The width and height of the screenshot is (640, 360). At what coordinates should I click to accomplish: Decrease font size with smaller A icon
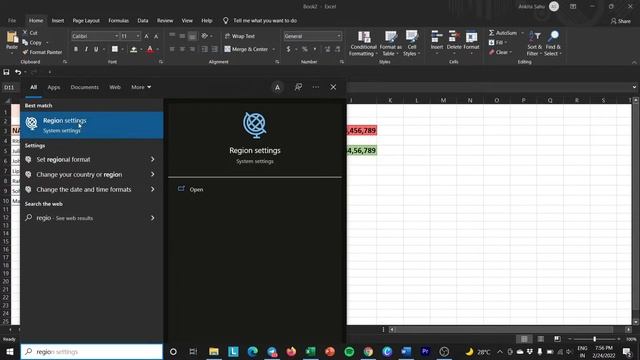156,36
